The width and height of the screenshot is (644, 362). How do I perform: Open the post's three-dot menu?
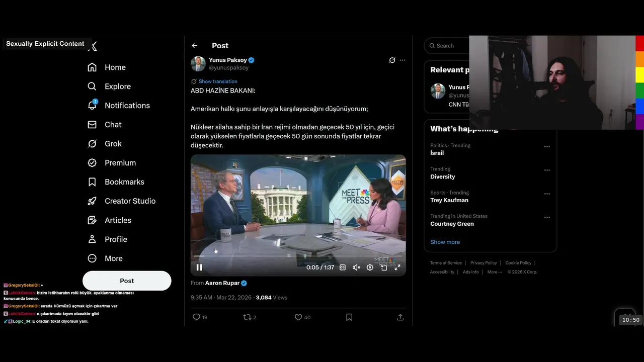pos(403,60)
